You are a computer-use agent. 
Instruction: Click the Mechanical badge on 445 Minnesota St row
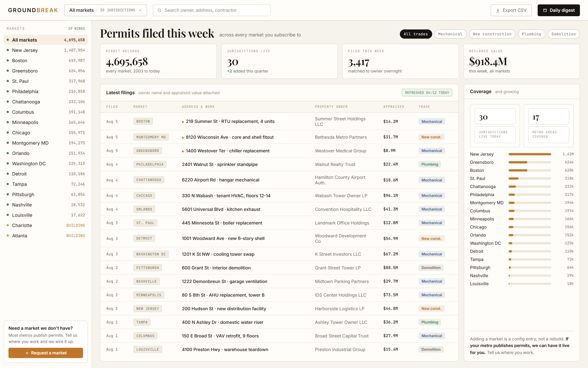click(x=431, y=223)
